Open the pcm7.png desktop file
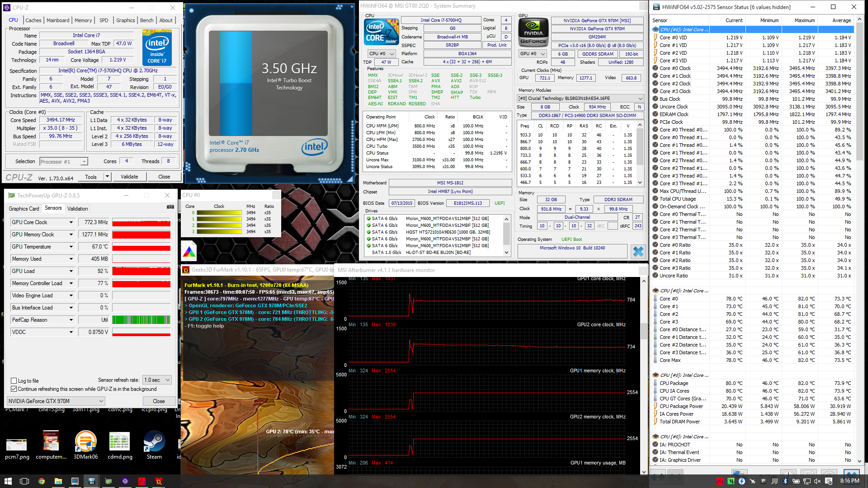Image resolution: width=868 pixels, height=488 pixels. (x=17, y=449)
